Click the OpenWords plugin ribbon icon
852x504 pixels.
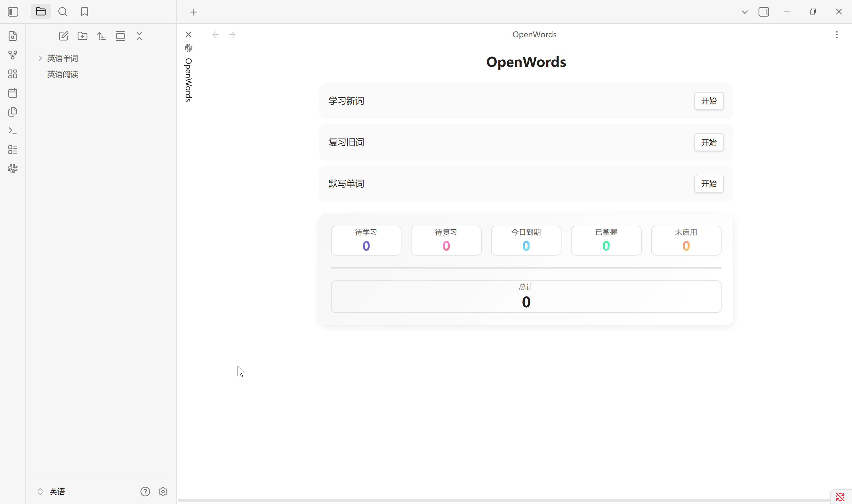tap(12, 169)
